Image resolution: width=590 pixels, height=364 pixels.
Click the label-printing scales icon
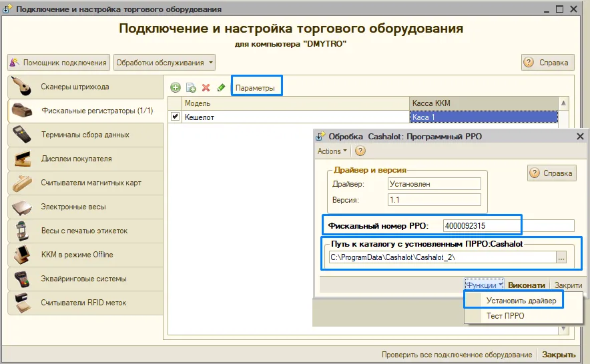pos(22,231)
